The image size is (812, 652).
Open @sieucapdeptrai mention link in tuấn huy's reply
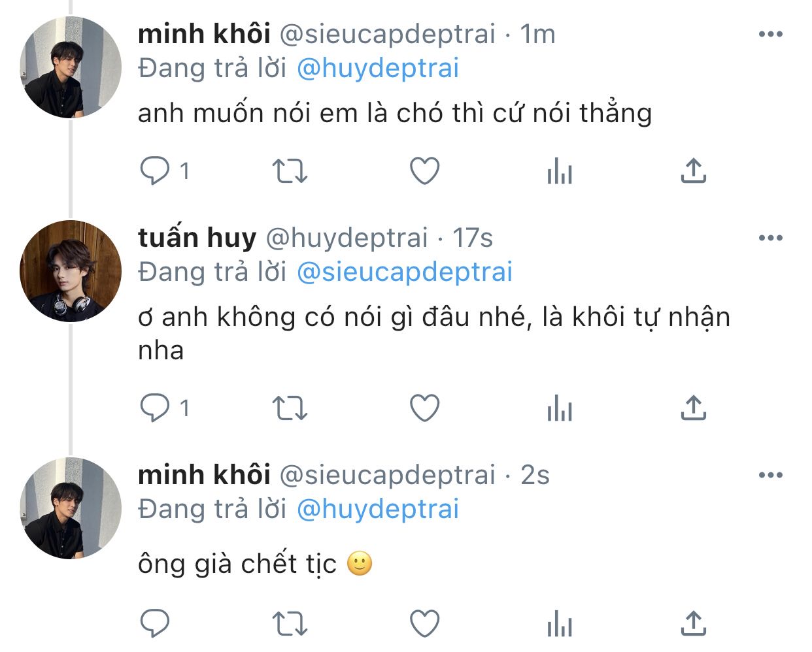tap(404, 272)
